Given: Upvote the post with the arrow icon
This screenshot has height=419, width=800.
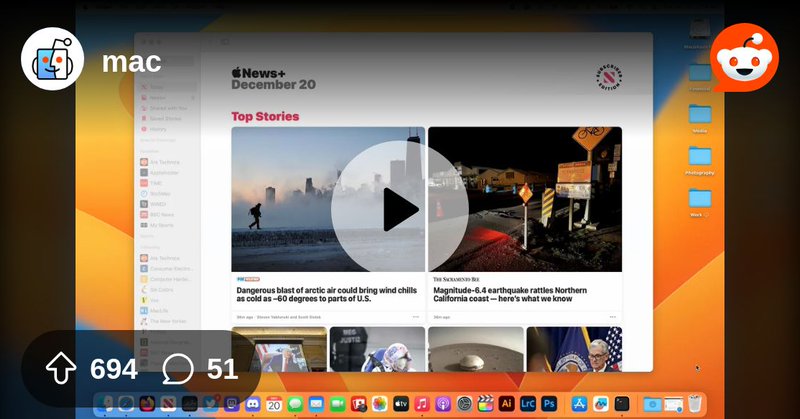Looking at the screenshot, I should [61, 368].
